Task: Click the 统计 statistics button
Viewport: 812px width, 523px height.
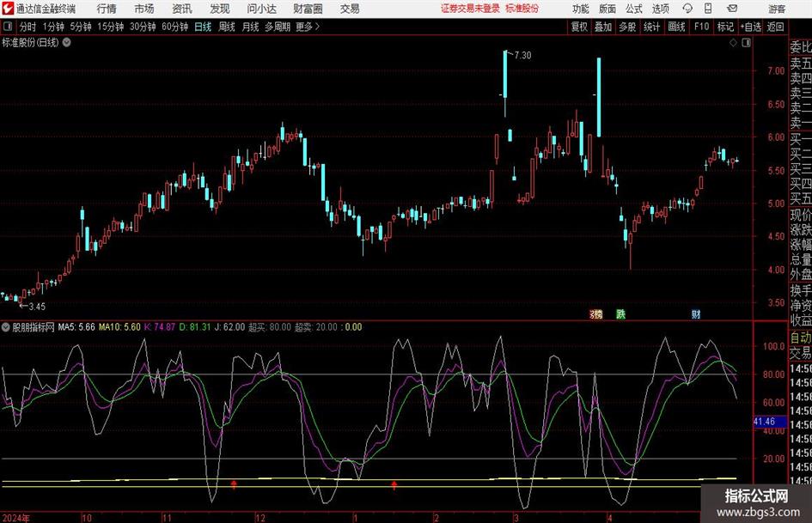Action: tap(651, 27)
